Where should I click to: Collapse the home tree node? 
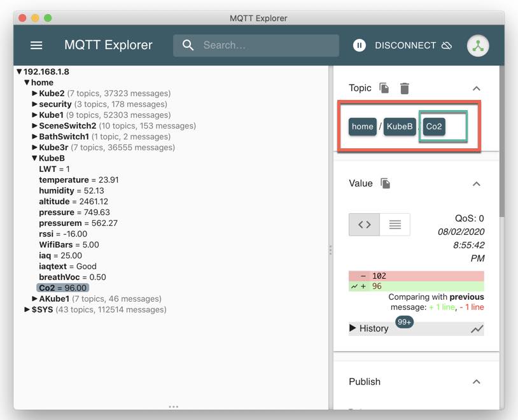[27, 83]
